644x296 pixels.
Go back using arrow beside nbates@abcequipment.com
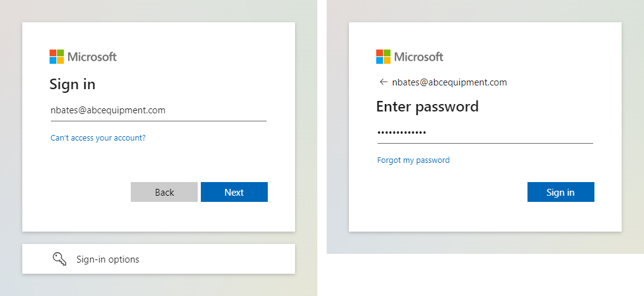point(384,82)
